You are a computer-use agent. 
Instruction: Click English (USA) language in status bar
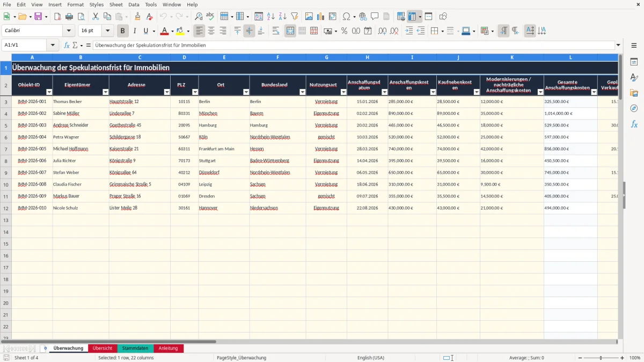click(x=371, y=358)
